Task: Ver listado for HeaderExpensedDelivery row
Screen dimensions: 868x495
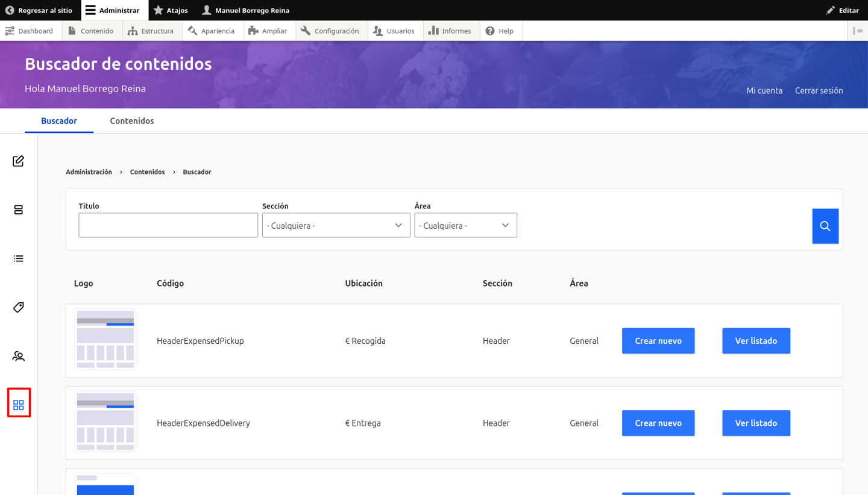Action: click(x=756, y=423)
